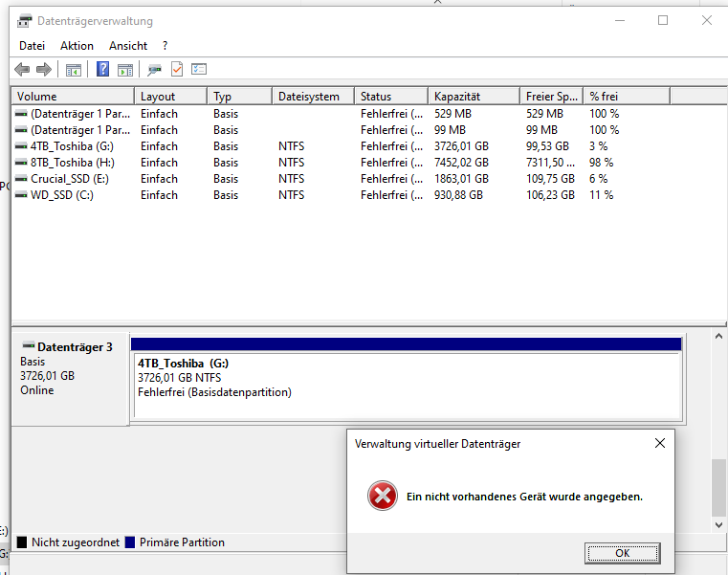
Task: Minimize the Datenträgerverwaltung window
Action: pos(620,20)
